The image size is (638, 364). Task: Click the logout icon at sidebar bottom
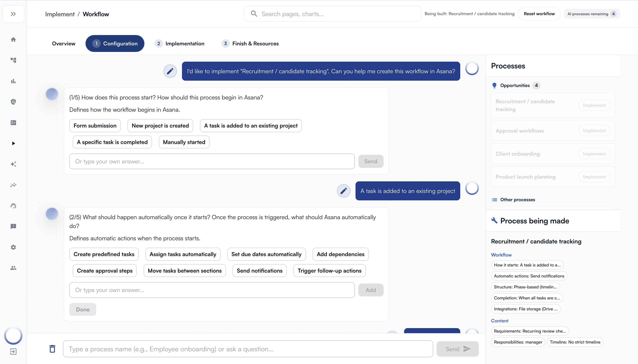click(13, 352)
